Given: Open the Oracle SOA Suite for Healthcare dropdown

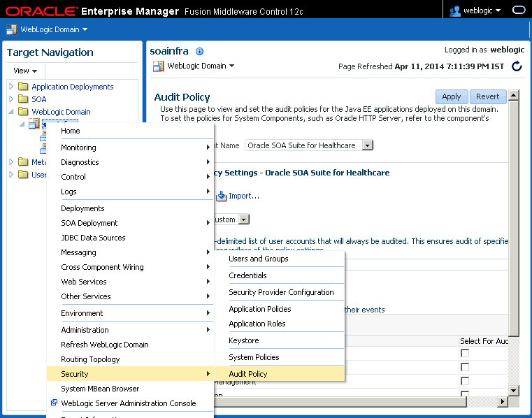Looking at the screenshot, I should click(x=368, y=145).
